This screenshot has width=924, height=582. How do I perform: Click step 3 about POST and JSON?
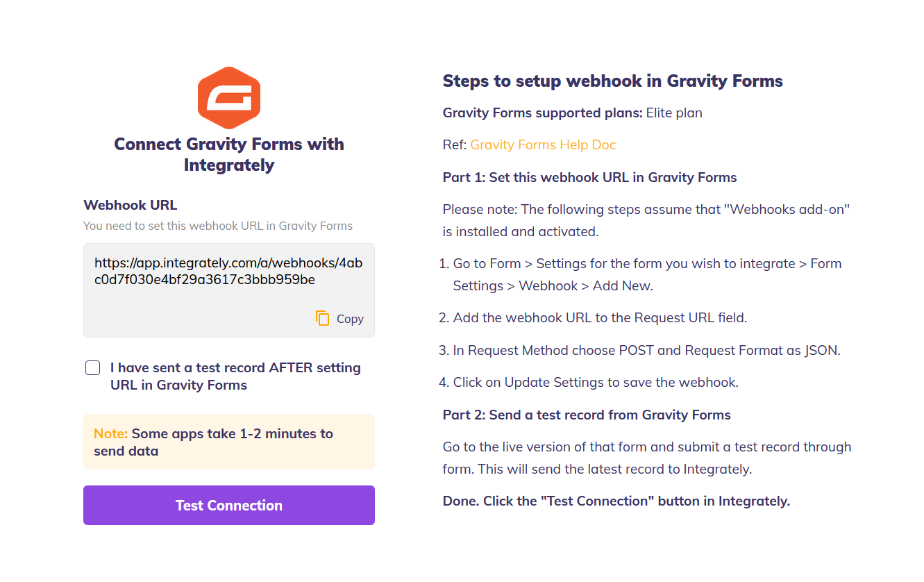646,350
